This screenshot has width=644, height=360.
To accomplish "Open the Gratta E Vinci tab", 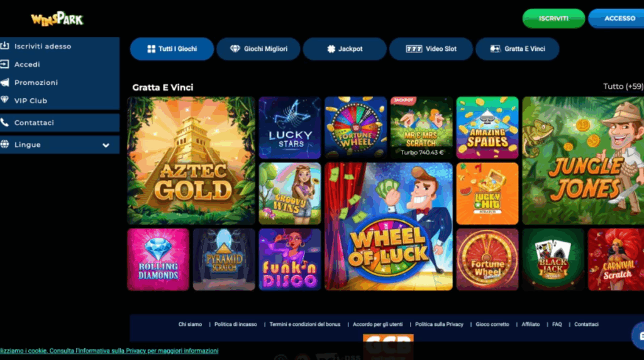I will [x=518, y=49].
